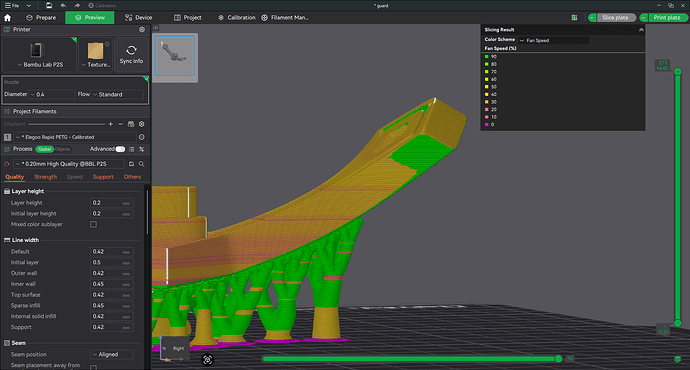Click the Layer height input field

(111, 203)
